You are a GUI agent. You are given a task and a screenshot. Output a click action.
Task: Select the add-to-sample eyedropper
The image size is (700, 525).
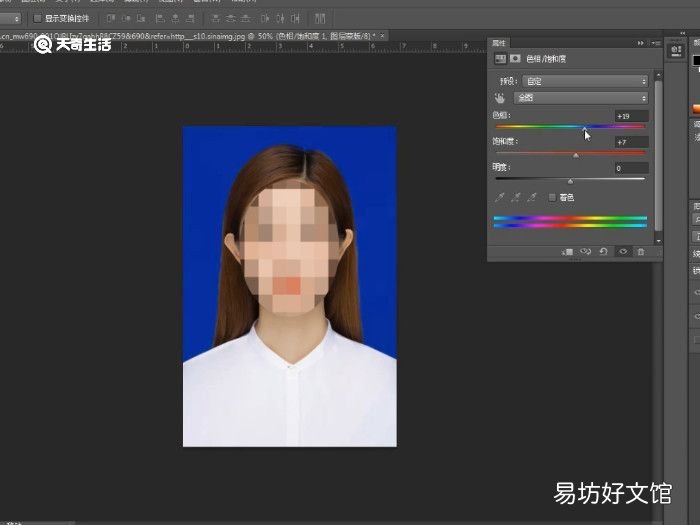516,197
